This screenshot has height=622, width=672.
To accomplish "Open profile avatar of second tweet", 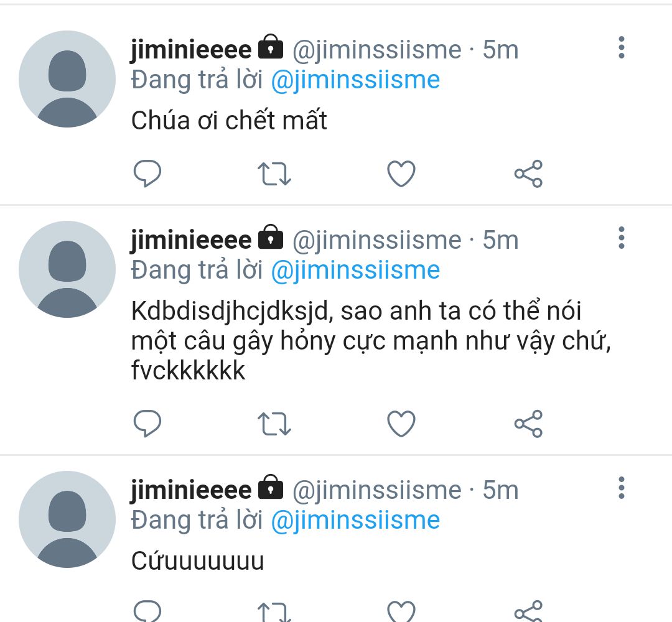I will click(x=67, y=269).
